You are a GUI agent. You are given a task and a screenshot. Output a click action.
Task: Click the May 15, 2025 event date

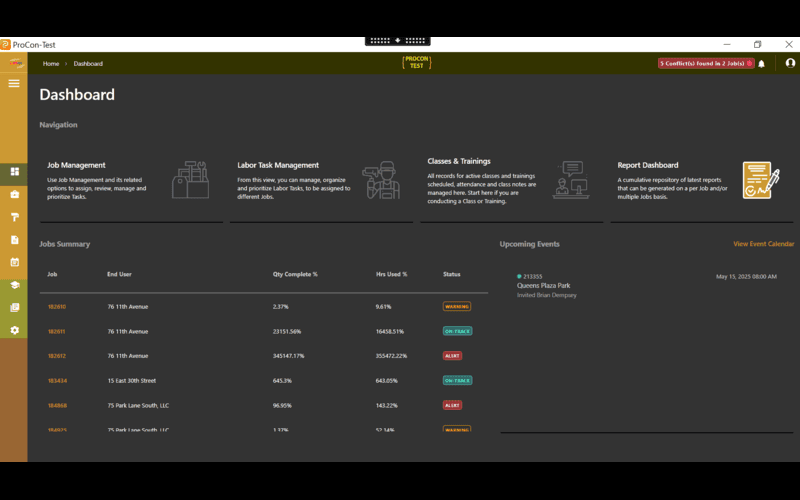coord(746,277)
